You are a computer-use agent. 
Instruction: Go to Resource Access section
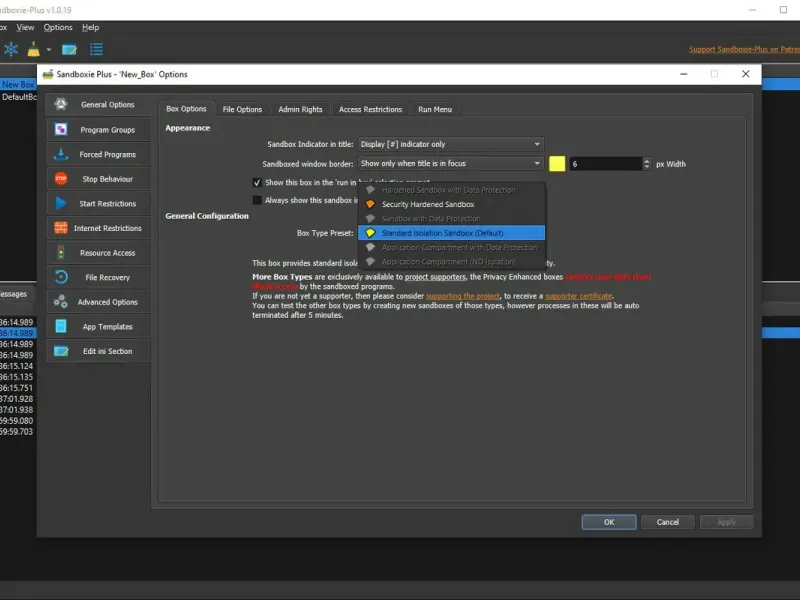(99, 253)
